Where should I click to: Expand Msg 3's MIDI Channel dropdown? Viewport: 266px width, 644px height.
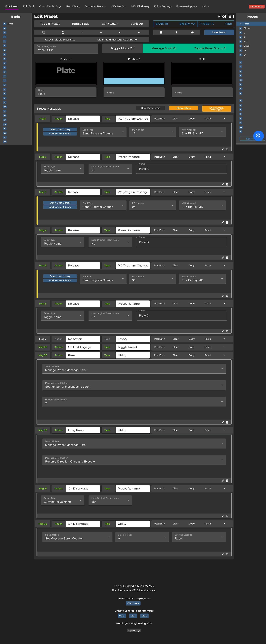[202, 205]
